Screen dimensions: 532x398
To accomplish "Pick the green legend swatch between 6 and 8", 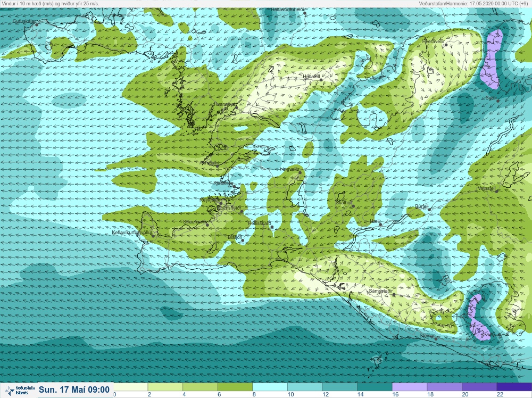I will (235, 387).
